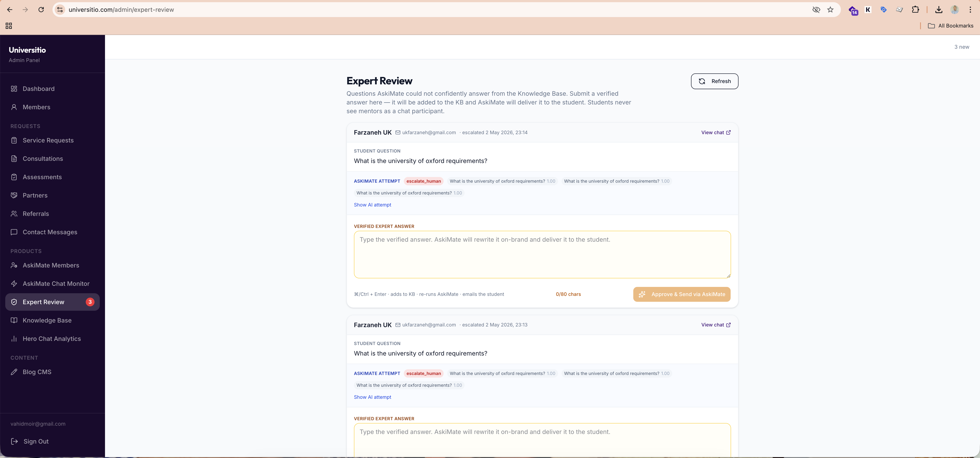Open Members in sidebar
Image resolution: width=980 pixels, height=458 pixels.
[x=52, y=107]
